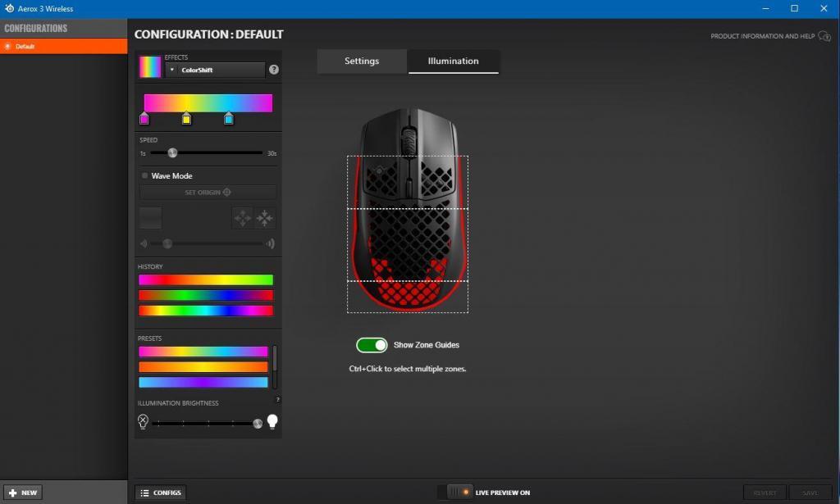The height and width of the screenshot is (504, 840).
Task: Open Product Information and Help
Action: (x=771, y=36)
